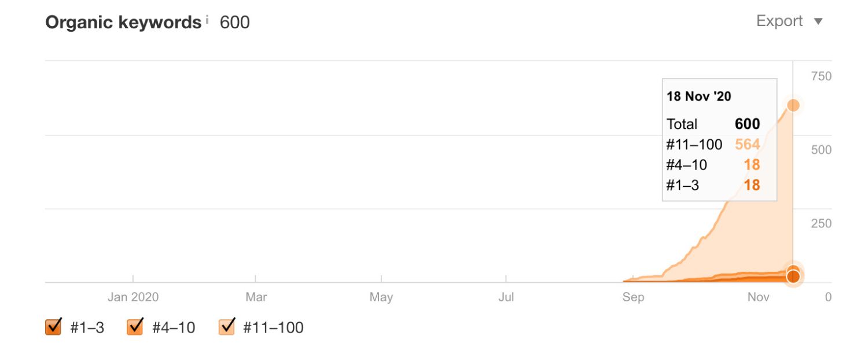Click the dark orange #1–3 data point
The width and height of the screenshot is (868, 347).
pos(793,277)
